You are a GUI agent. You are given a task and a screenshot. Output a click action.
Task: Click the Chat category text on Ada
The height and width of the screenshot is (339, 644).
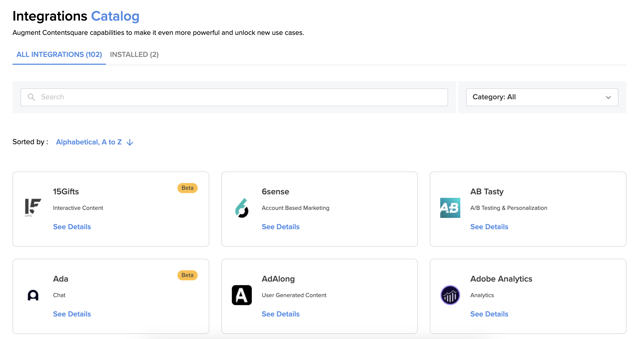(x=59, y=295)
